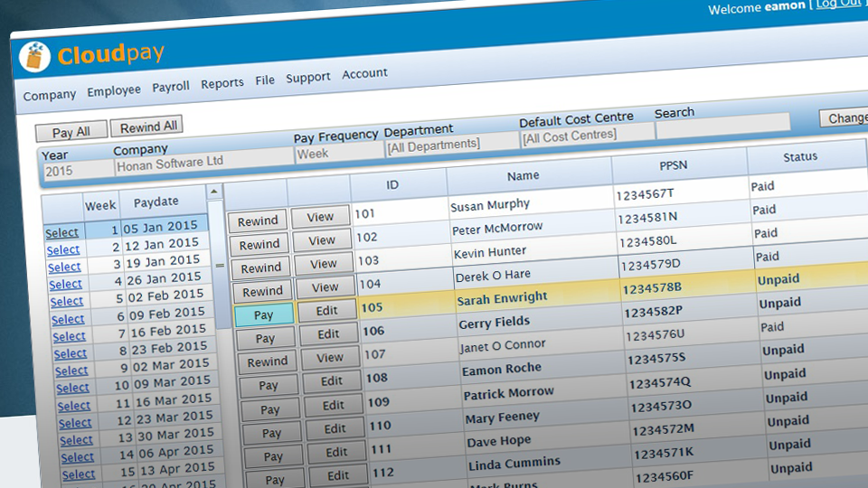Viewport: 868px width, 488px height.
Task: Rewind Susan Murphy's payment
Action: pos(258,221)
